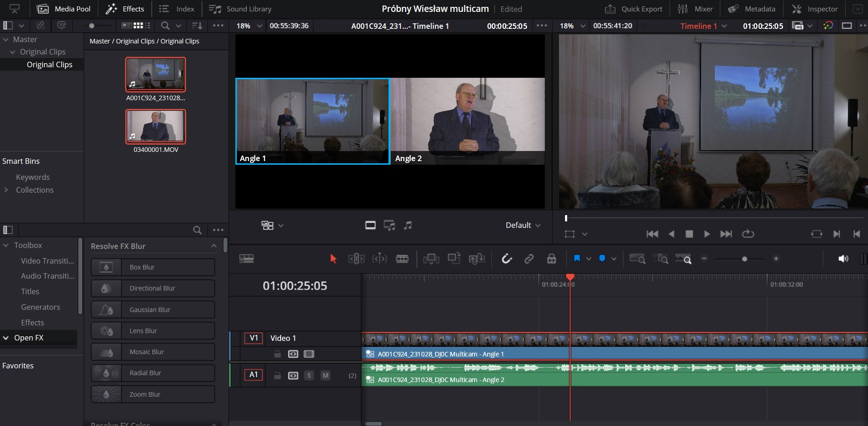Viewport: 868px width, 426px height.
Task: Add a blue flag
Action: click(577, 259)
